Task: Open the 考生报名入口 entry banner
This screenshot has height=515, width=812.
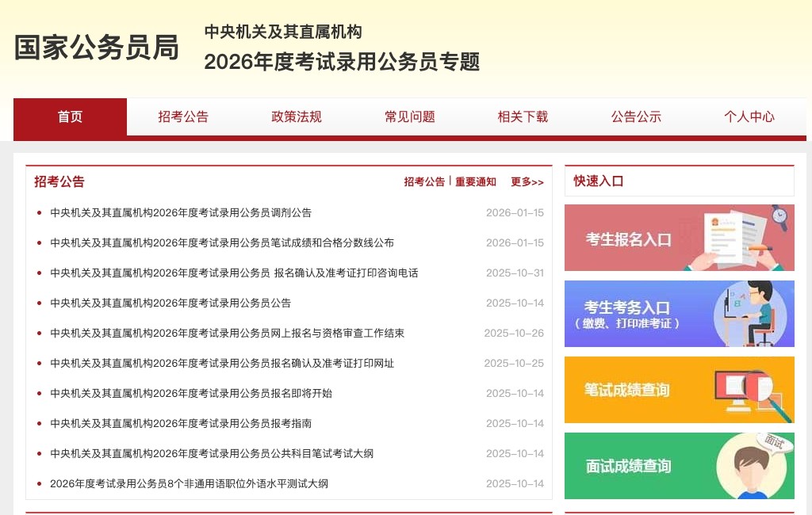Action: 679,238
